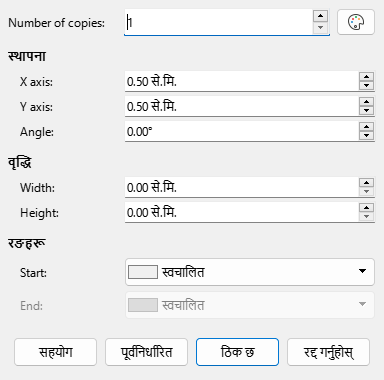Increase the Angle value
384x380 pixels.
click(x=366, y=127)
